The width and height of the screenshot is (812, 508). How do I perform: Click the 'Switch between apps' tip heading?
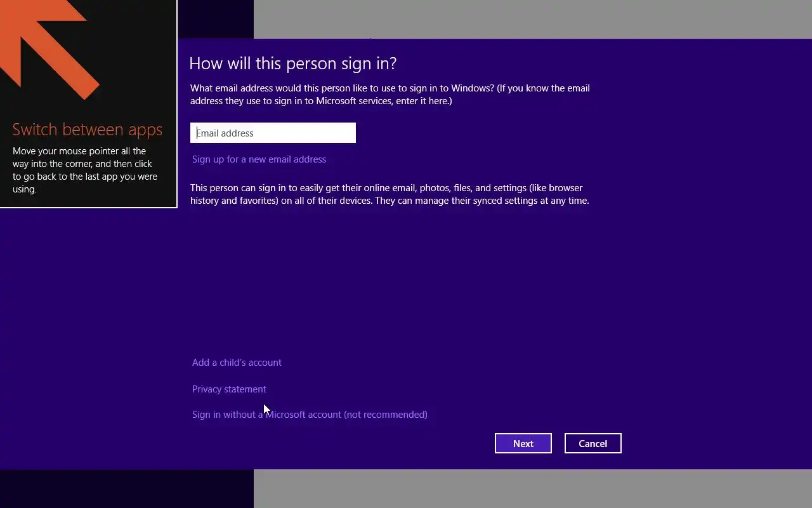(x=88, y=130)
